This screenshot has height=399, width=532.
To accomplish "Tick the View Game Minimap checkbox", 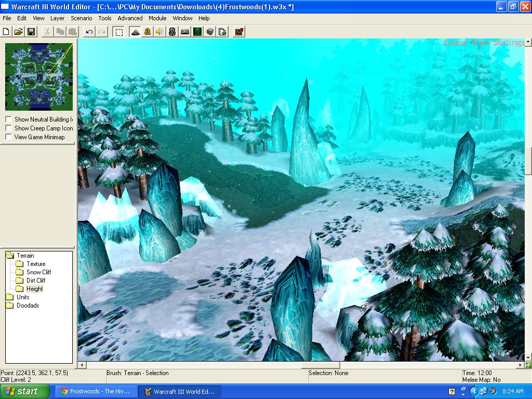I will (9, 137).
